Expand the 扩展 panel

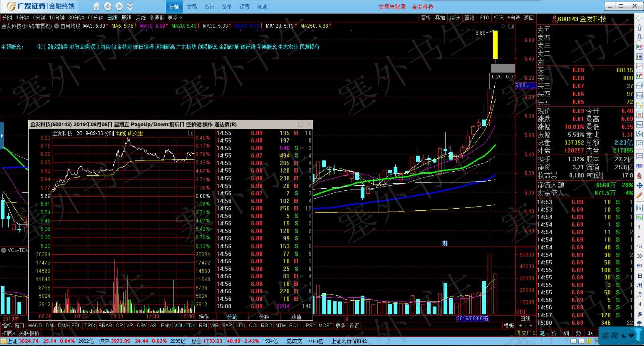point(9,333)
